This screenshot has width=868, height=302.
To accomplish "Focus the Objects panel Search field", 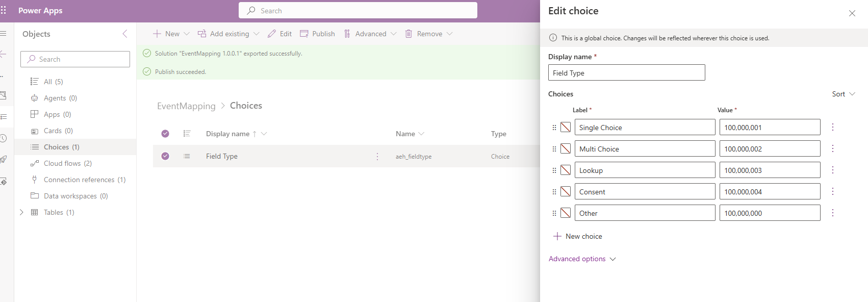I will point(75,59).
